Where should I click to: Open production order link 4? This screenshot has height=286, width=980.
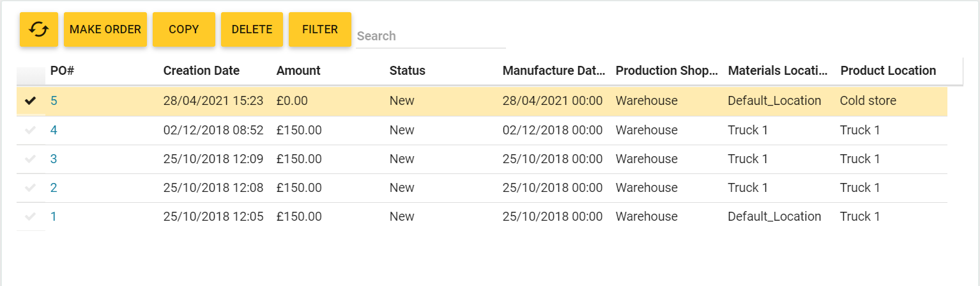point(54,130)
